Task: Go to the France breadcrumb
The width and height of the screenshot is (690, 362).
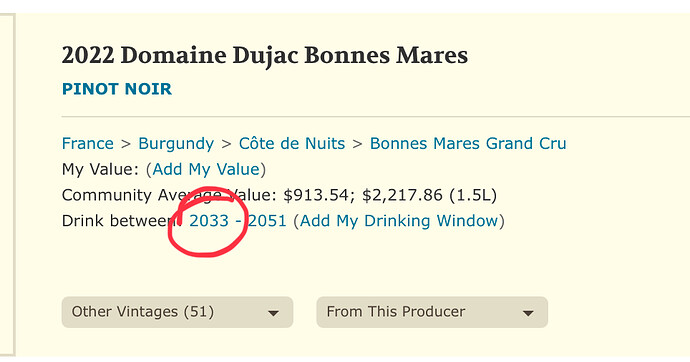Action: [88, 143]
